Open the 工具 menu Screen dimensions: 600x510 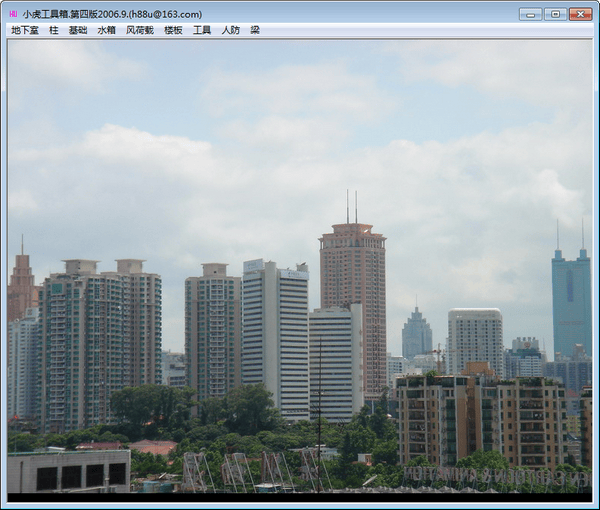(202, 30)
